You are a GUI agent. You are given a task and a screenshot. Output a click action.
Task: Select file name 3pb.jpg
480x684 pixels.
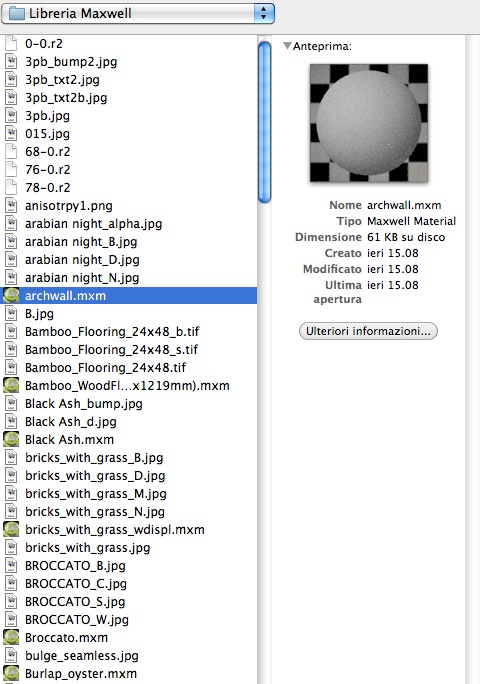coord(47,116)
